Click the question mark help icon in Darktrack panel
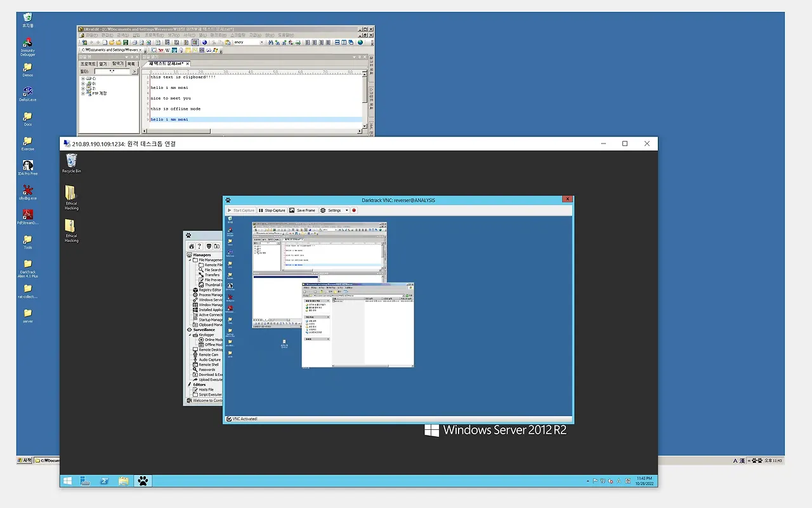The width and height of the screenshot is (812, 508). 200,246
